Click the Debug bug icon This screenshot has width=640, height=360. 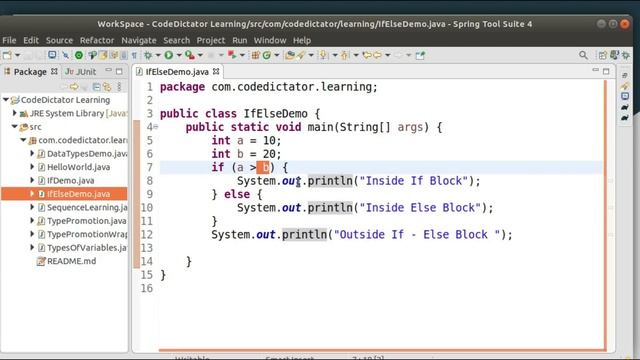(148, 55)
